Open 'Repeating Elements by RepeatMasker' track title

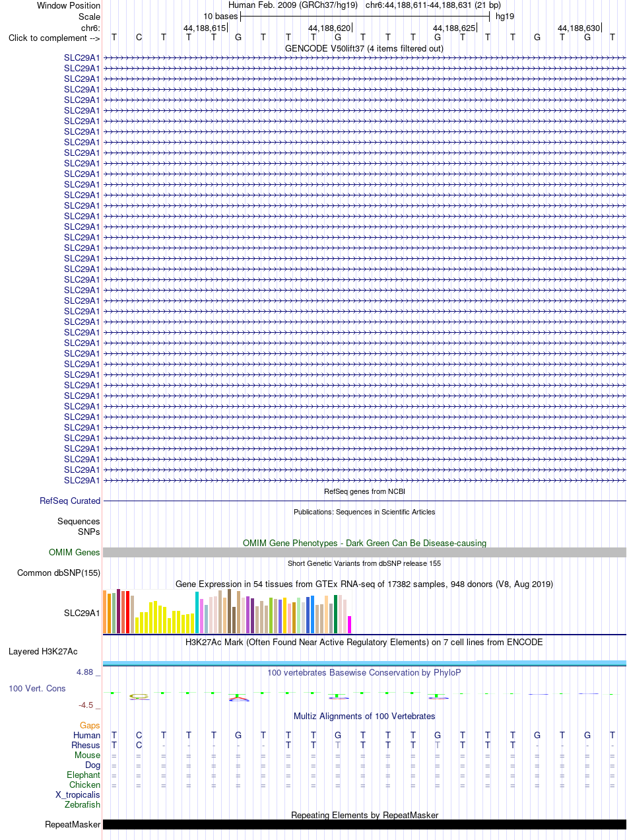point(364,815)
